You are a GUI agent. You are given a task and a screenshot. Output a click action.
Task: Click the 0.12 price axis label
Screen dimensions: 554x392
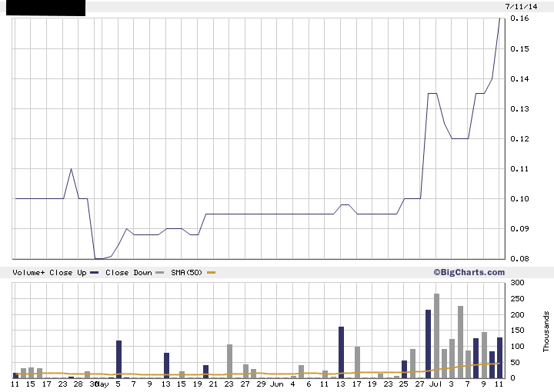(x=519, y=139)
